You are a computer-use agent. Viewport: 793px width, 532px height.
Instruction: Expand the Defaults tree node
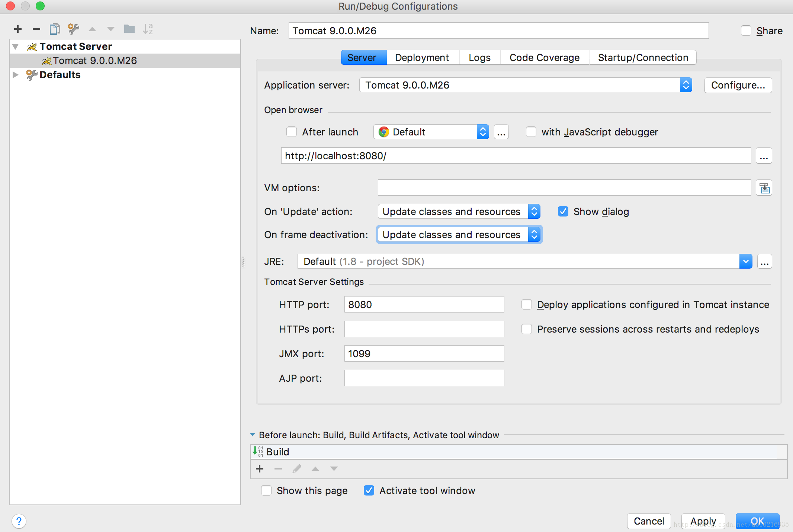[x=16, y=75]
